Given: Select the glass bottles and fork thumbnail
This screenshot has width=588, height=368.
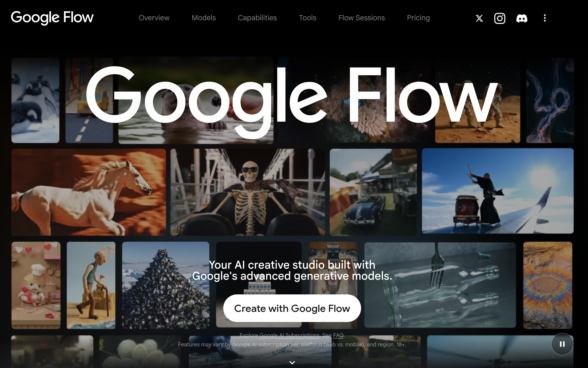Looking at the screenshot, I should pos(440,285).
